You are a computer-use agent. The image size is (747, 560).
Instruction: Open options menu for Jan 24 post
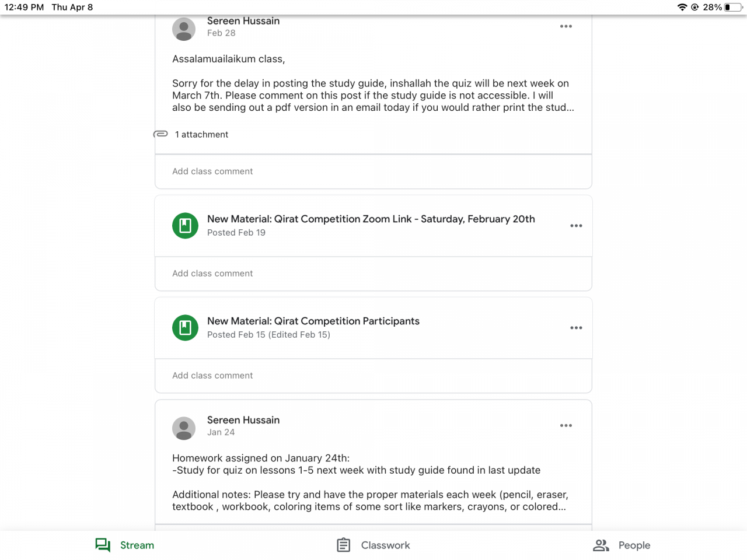(566, 425)
